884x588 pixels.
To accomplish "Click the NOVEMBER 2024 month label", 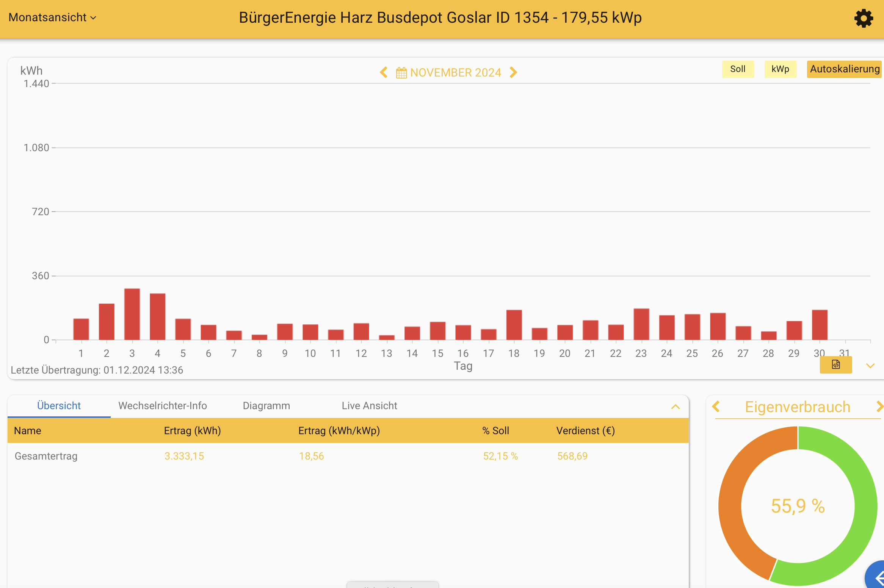I will [x=456, y=72].
